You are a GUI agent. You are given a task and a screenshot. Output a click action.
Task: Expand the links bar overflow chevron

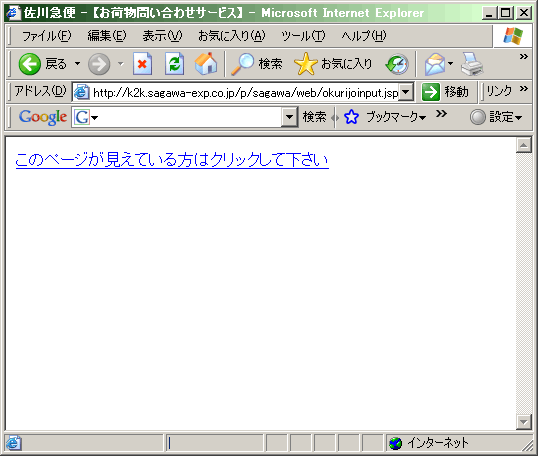(x=523, y=89)
